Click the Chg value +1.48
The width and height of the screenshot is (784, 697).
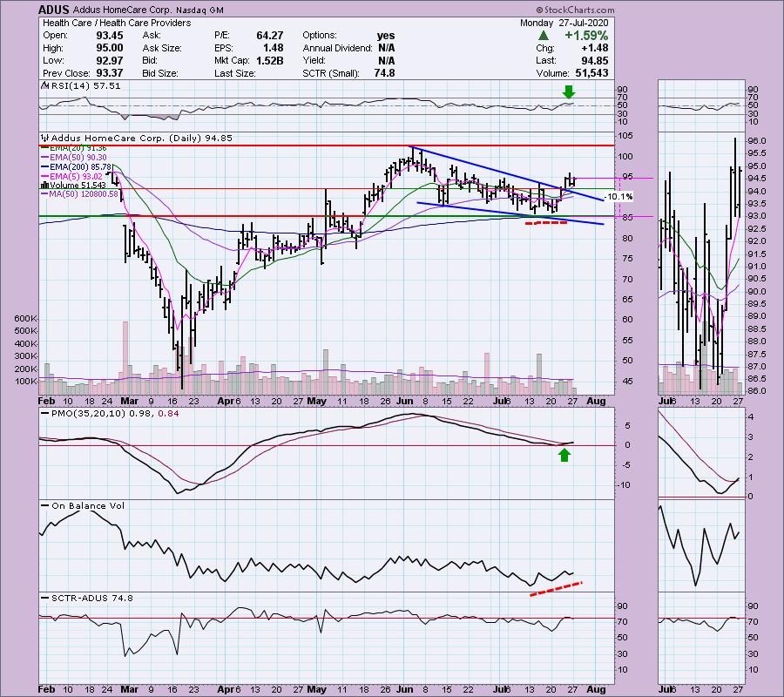[x=595, y=48]
